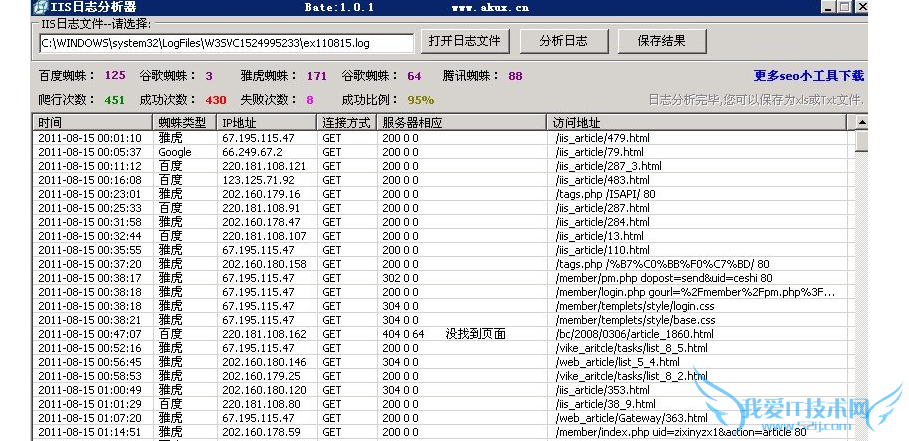Viewport: 909px width, 441px height.
Task: Click address /web_article/list_5_4.html
Action: coord(617,362)
